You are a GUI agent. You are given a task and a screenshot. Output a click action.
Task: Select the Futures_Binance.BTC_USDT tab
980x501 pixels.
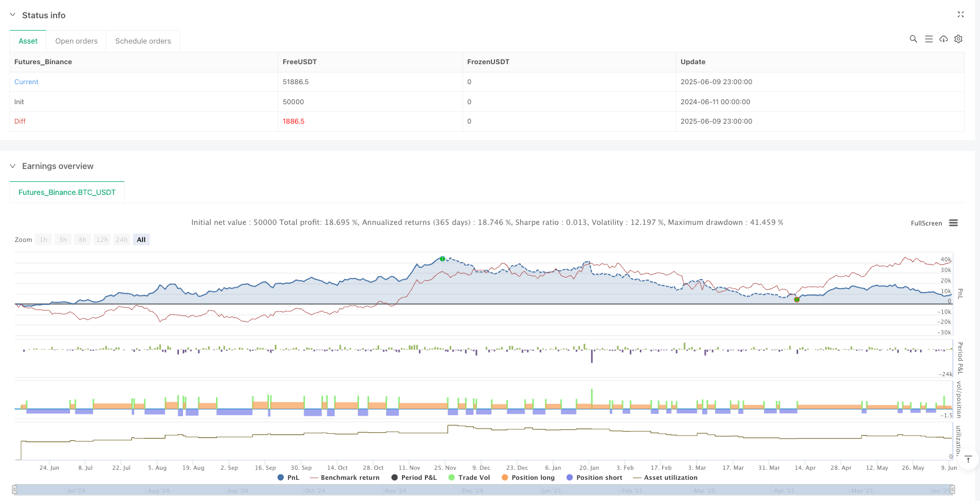point(67,193)
